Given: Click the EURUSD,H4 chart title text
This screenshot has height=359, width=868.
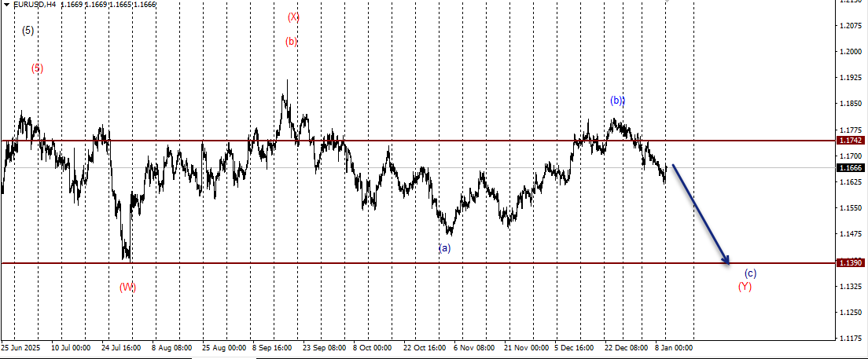Looking at the screenshot, I should coord(34,5).
